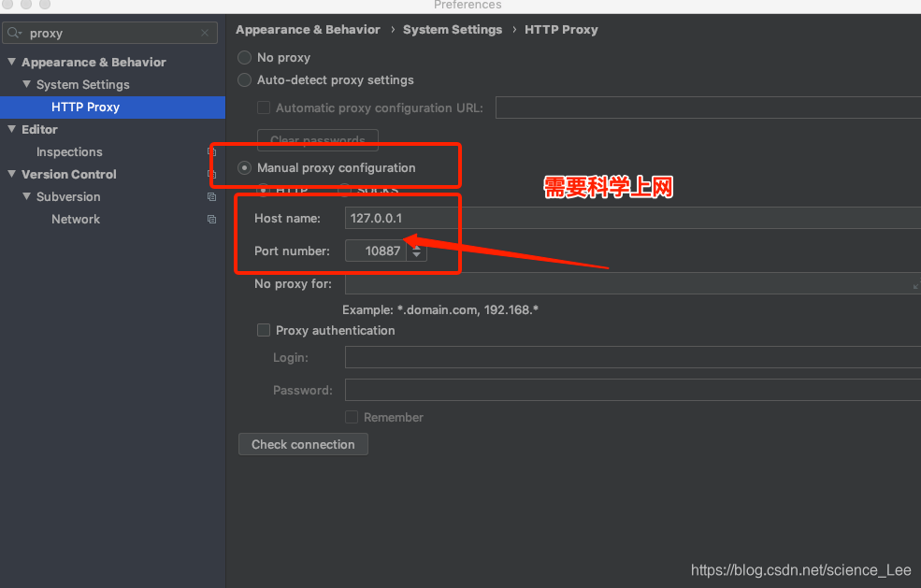Select the No proxy radio button

click(x=244, y=58)
